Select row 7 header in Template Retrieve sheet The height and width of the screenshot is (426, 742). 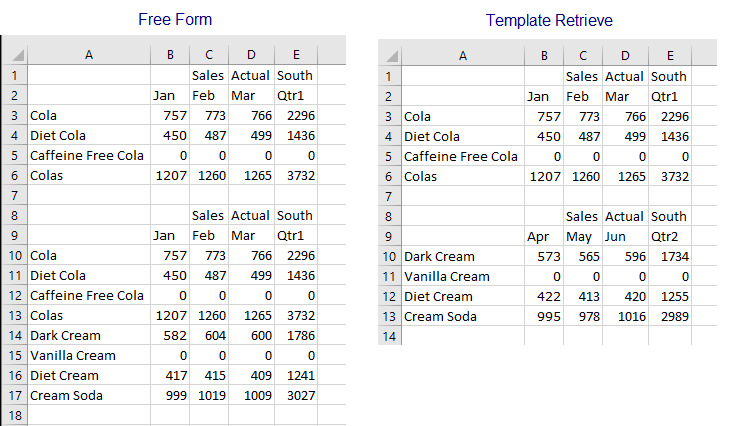pyautogui.click(x=389, y=196)
